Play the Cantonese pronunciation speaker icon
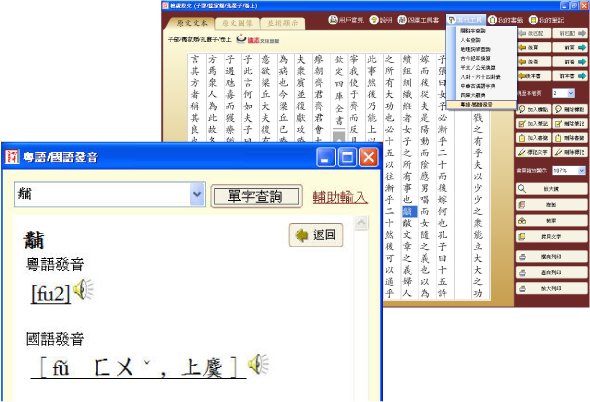Image resolution: width=590 pixels, height=402 pixels. (x=83, y=289)
